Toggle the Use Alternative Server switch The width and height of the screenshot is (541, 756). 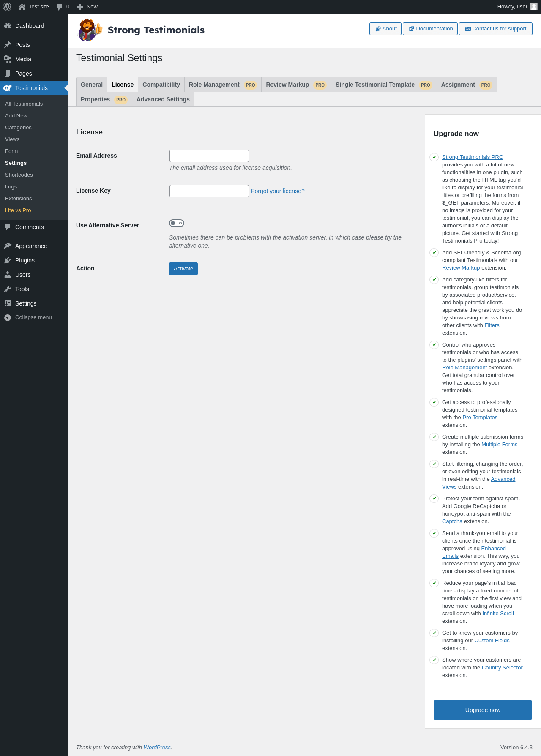[x=177, y=223]
